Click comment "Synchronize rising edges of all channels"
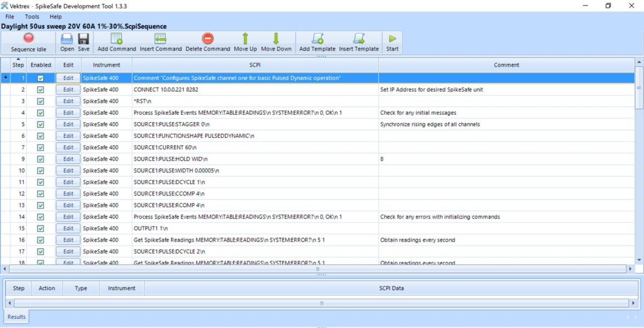The width and height of the screenshot is (644, 328). (x=430, y=124)
